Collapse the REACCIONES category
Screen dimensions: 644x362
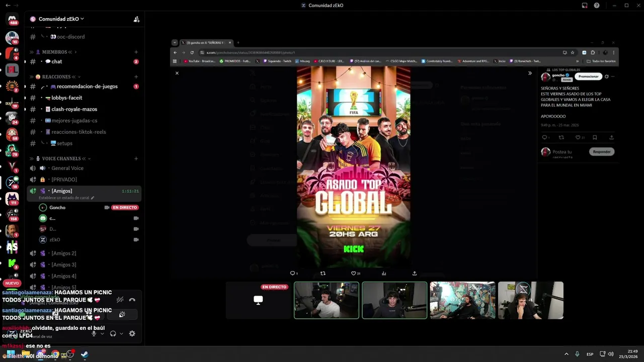(56, 77)
